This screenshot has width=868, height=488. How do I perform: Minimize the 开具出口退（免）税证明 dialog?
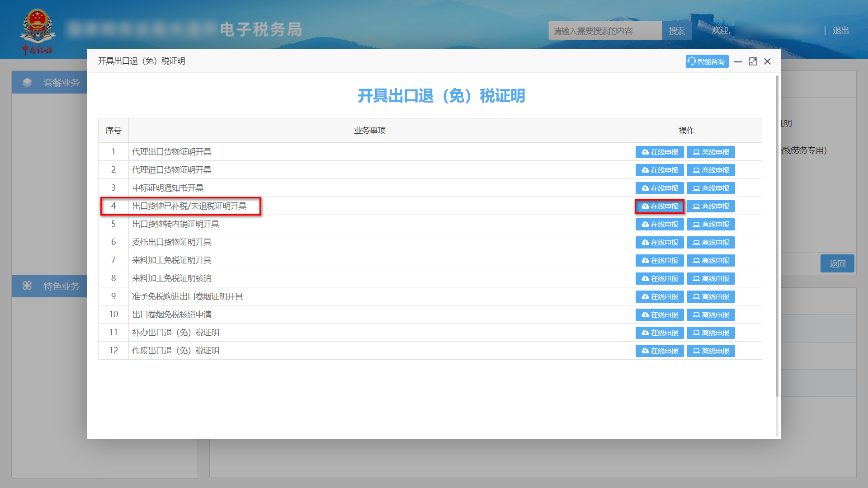point(738,61)
